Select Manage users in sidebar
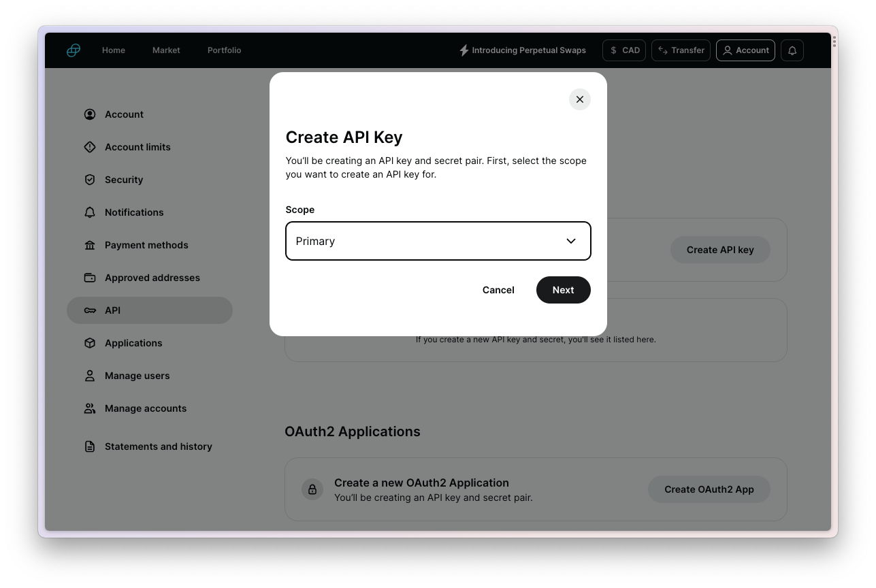The width and height of the screenshot is (876, 588). tap(137, 376)
